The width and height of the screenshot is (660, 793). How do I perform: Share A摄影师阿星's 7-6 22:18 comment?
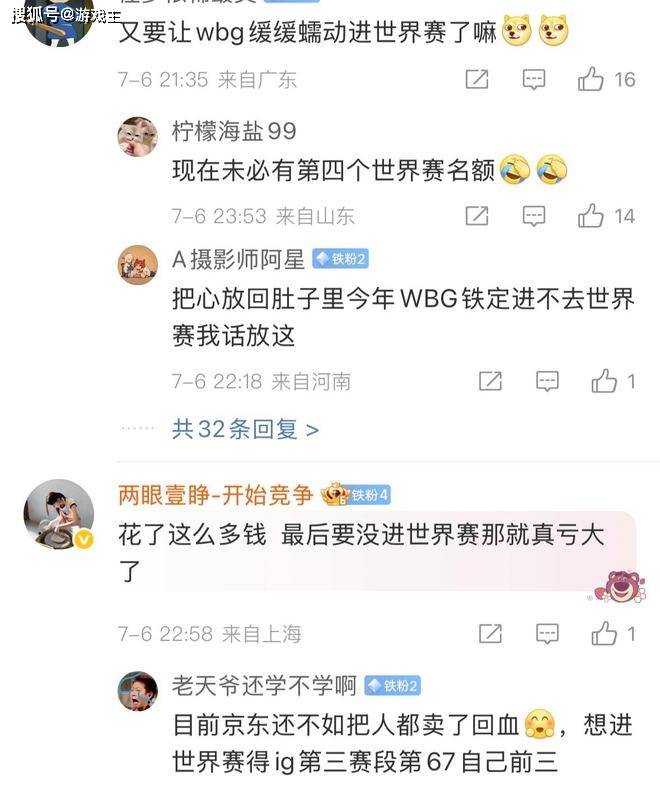490,381
